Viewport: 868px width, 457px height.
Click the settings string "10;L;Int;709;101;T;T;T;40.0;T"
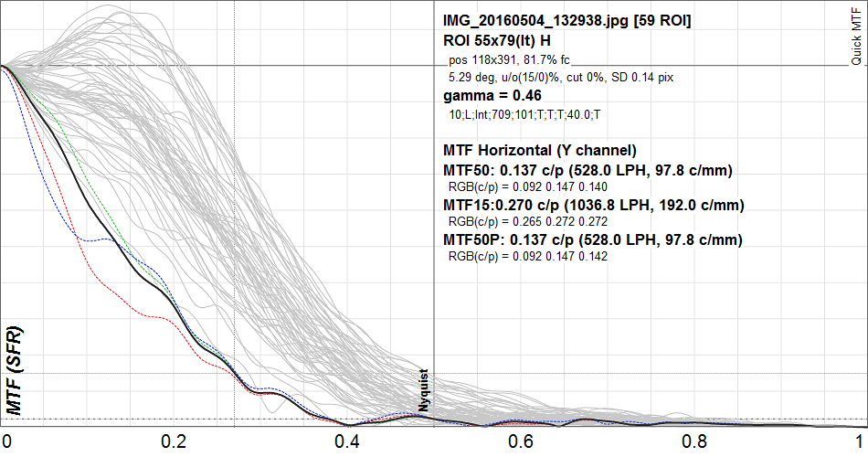524,114
